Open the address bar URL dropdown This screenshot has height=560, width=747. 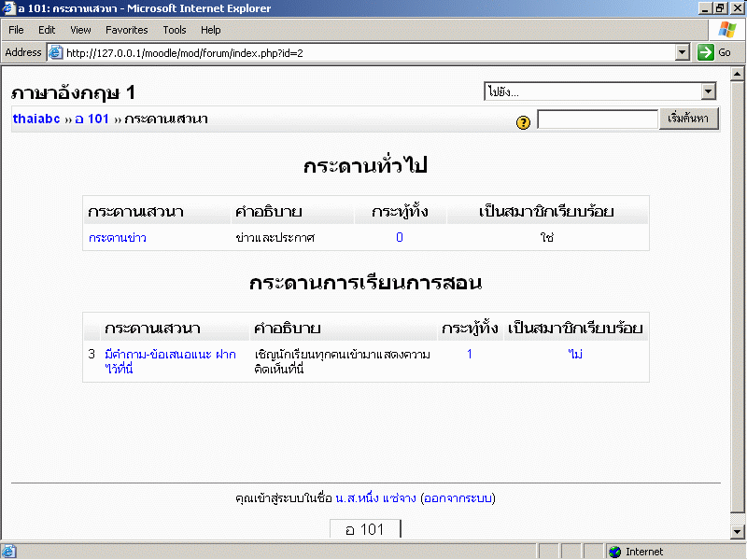pyautogui.click(x=683, y=52)
